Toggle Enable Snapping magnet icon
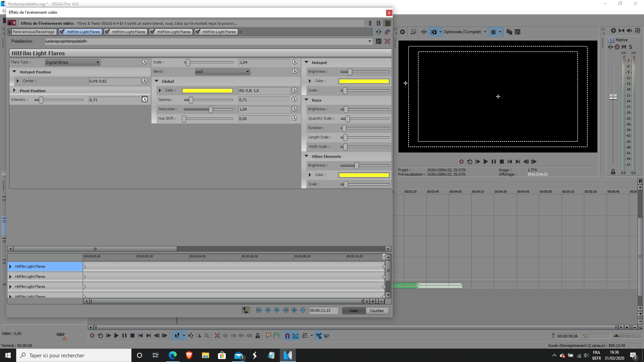 pos(287,336)
